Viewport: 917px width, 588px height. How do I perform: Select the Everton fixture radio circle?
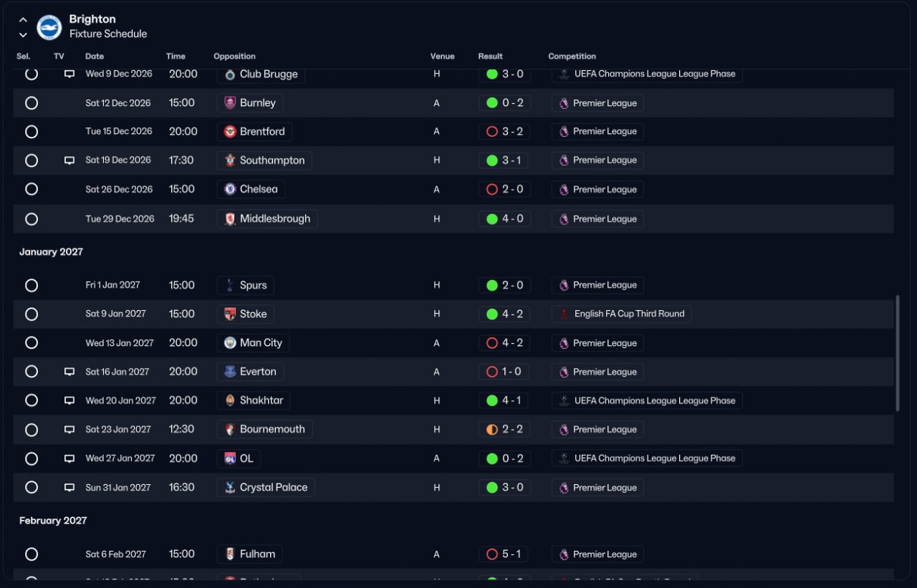pyautogui.click(x=32, y=372)
